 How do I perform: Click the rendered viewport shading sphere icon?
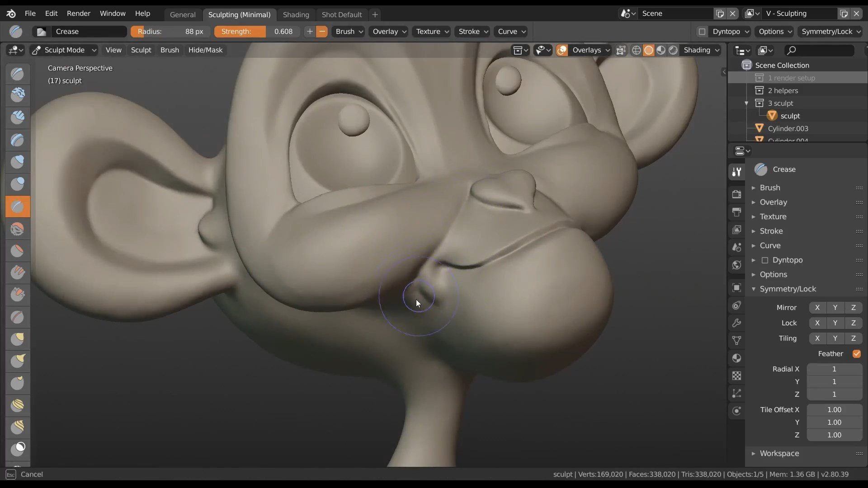(x=673, y=50)
